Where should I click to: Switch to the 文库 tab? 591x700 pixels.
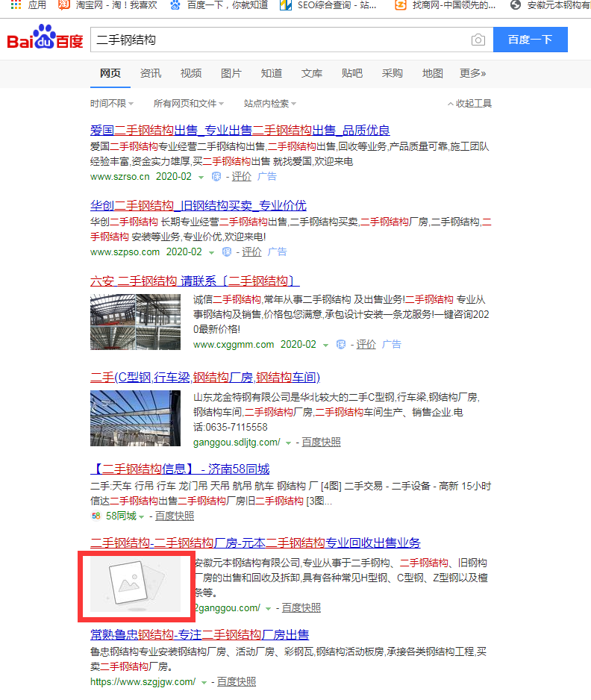tap(312, 73)
